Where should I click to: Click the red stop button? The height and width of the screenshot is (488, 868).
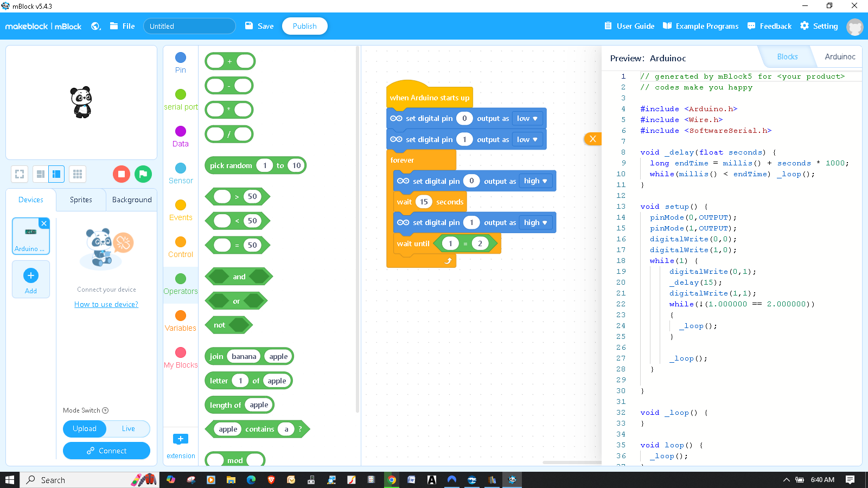[122, 174]
